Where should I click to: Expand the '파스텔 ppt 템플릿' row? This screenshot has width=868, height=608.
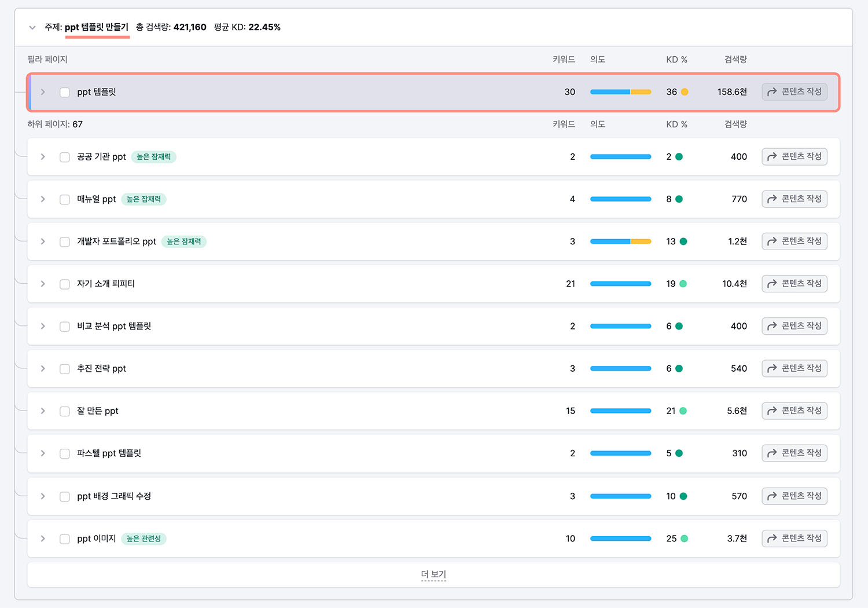pos(43,453)
